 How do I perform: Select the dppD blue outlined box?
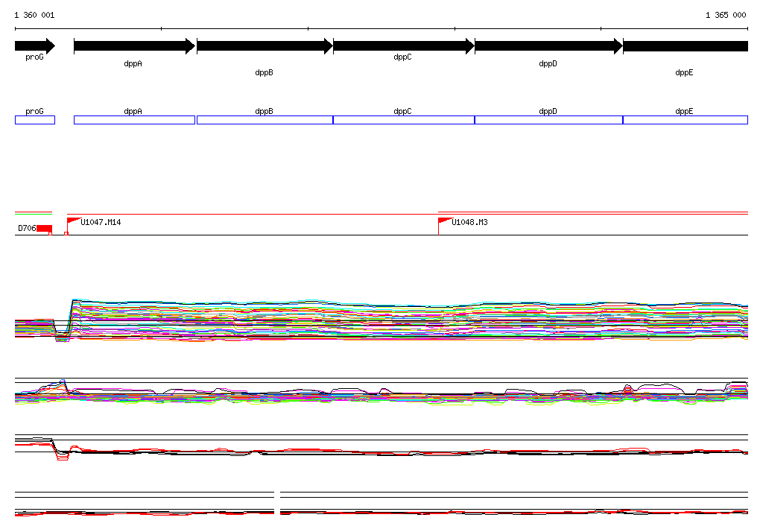coord(548,120)
